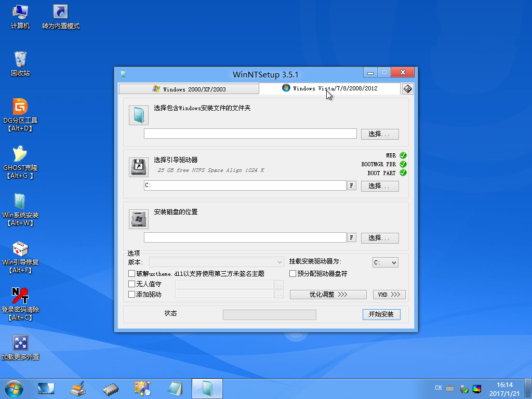Image resolution: width=532 pixels, height=399 pixels.
Task: Launch the 登录密码清除 desktop icon
Action: (x=20, y=304)
